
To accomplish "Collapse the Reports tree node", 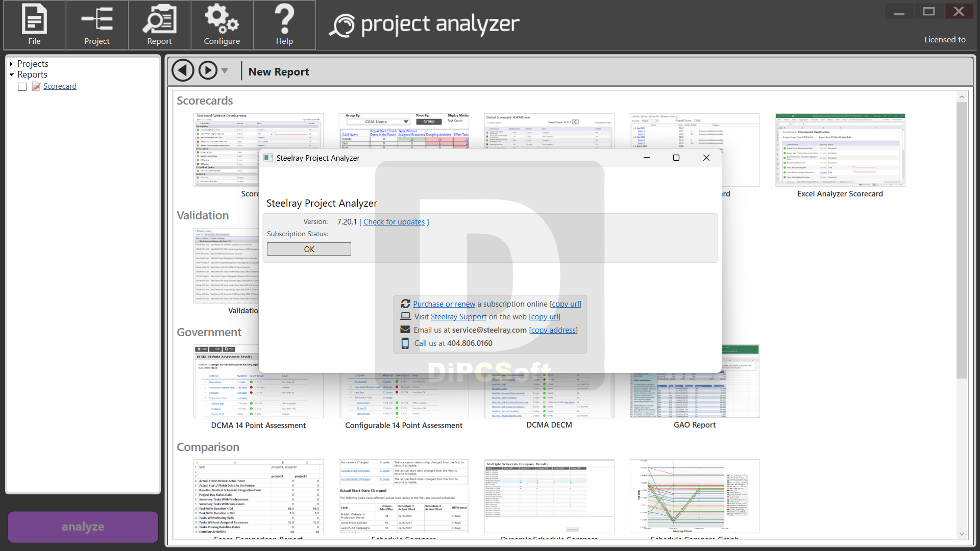I will click(x=11, y=74).
